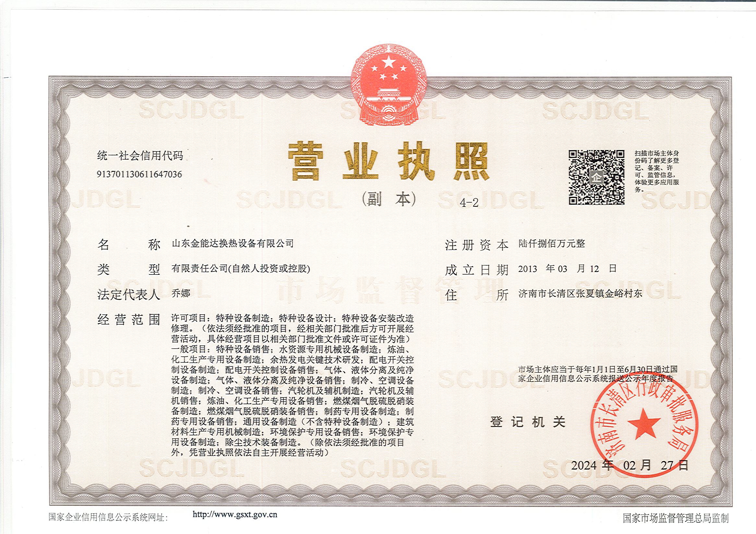Click the 住所 label

tap(477, 295)
